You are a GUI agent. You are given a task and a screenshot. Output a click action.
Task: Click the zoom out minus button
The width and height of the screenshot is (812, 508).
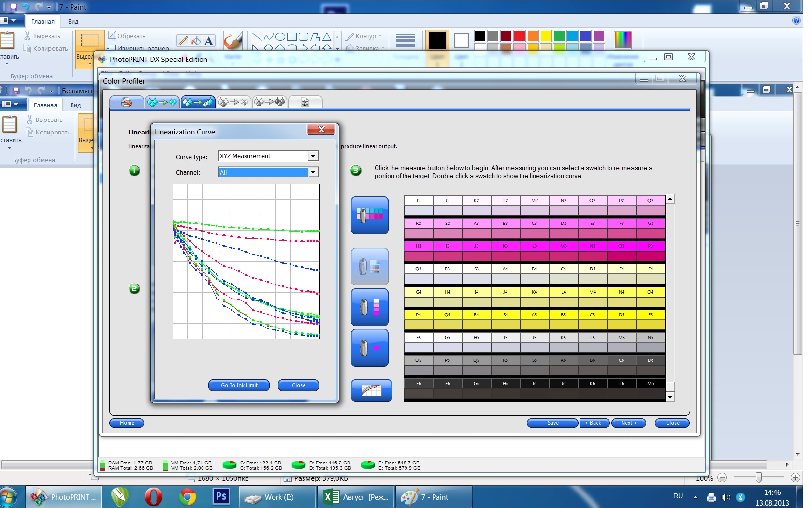722,478
